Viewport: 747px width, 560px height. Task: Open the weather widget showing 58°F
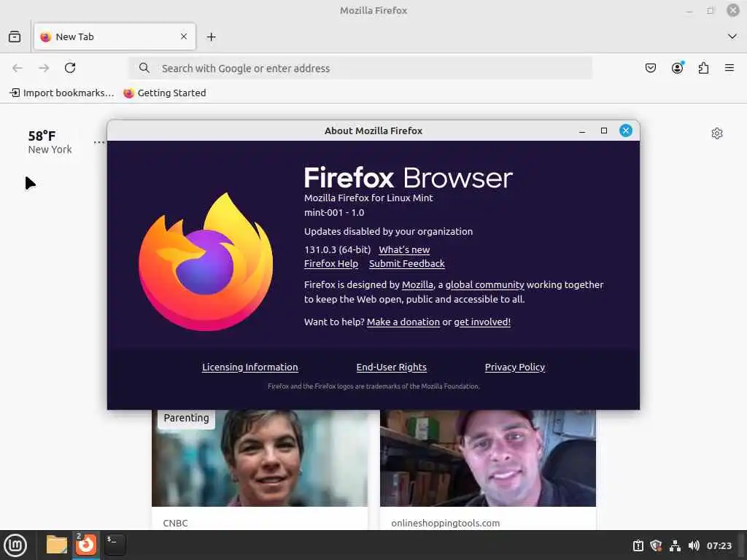[x=50, y=142]
